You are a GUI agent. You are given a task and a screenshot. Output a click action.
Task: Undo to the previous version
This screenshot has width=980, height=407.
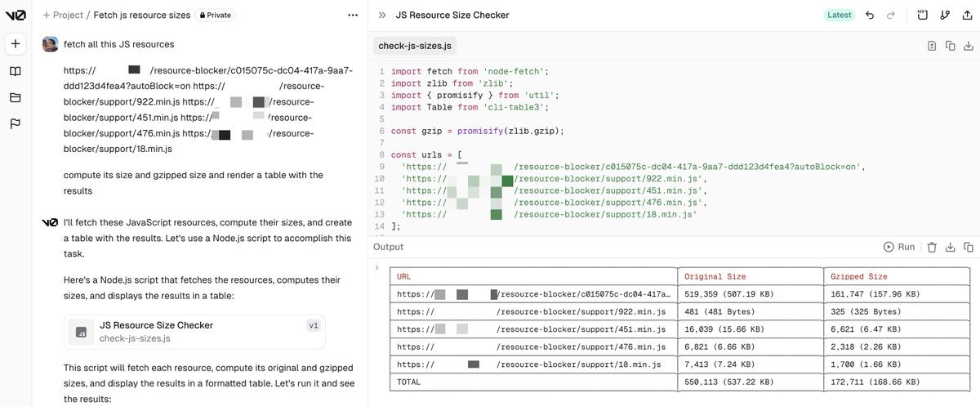(870, 15)
